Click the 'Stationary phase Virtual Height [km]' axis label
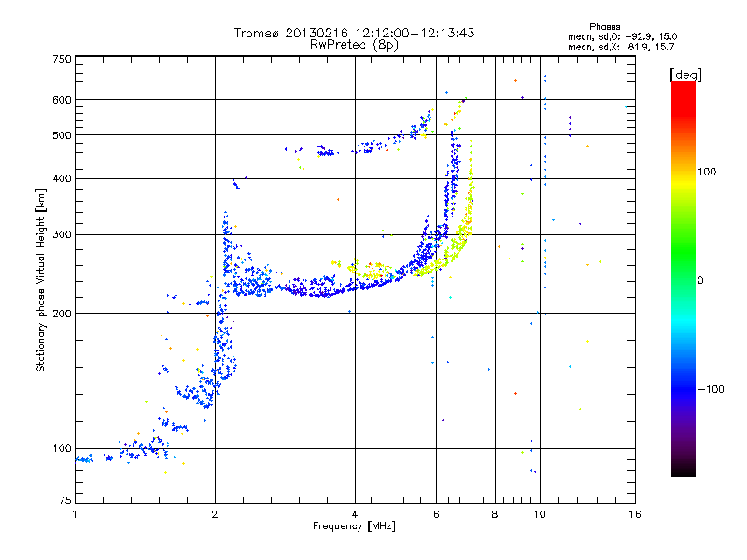This screenshot has width=747, height=560. 40,280
